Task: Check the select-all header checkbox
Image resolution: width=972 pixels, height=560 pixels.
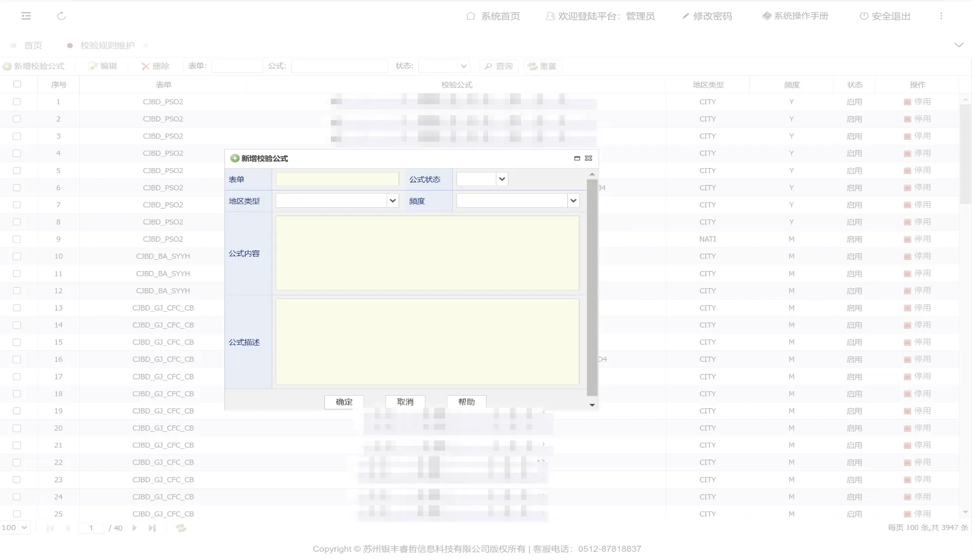Action: pyautogui.click(x=17, y=84)
